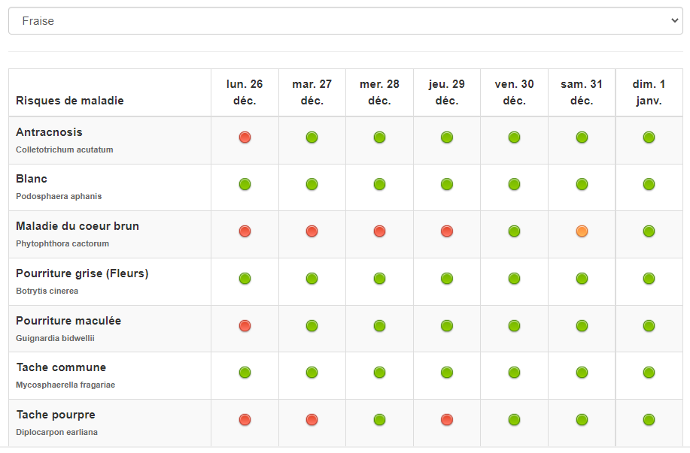Click orange Maladie du coeur brun dot sam. 31
Screen dimensions: 690x453
tap(582, 231)
